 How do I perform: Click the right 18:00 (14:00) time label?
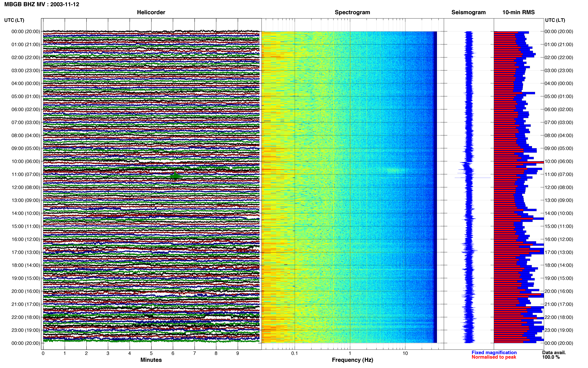coord(559,265)
